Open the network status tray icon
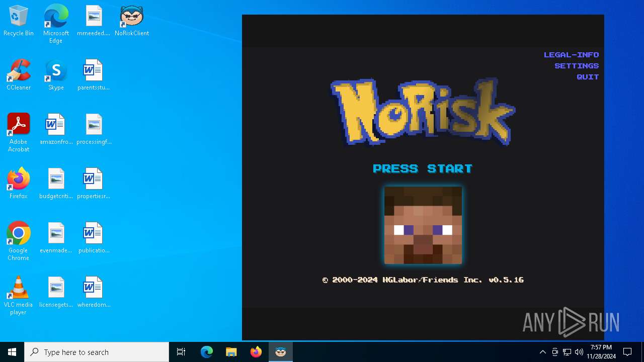 (567, 352)
